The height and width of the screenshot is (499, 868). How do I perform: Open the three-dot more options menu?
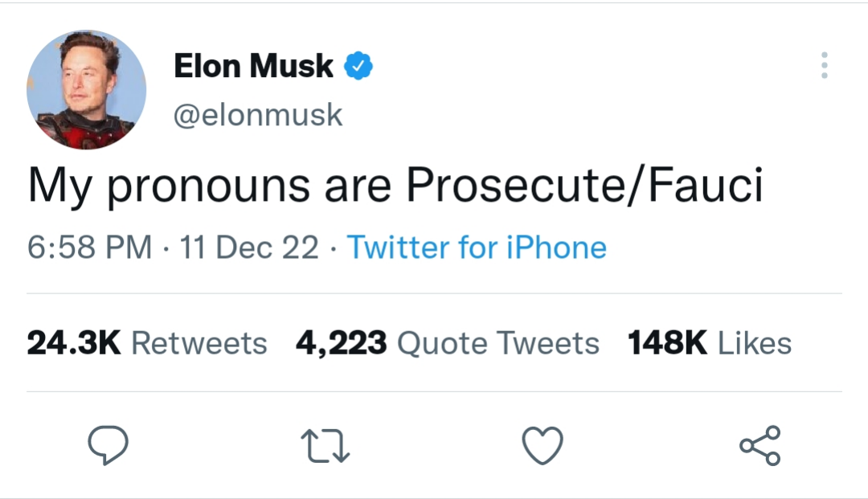(825, 65)
